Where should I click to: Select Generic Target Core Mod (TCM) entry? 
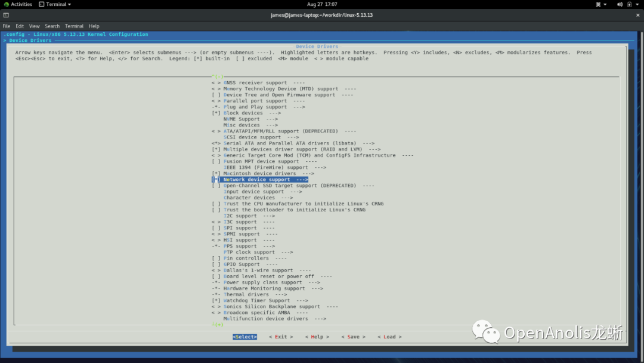pyautogui.click(x=312, y=155)
